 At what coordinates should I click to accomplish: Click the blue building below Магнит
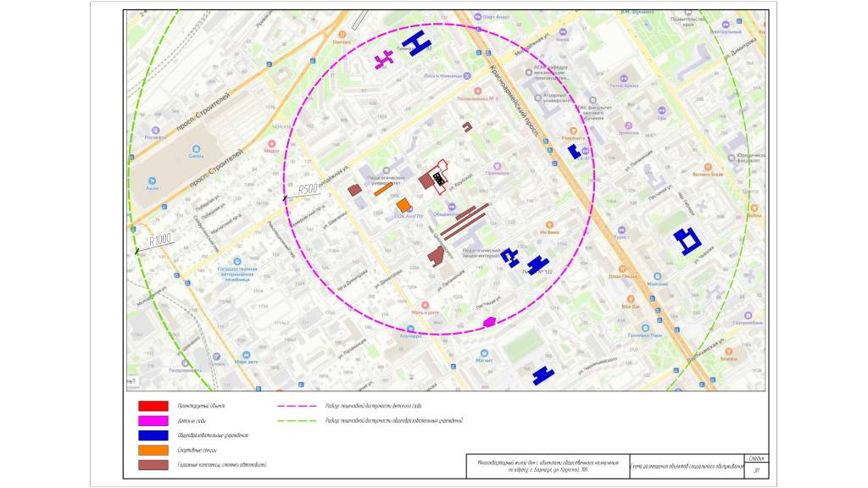[543, 375]
